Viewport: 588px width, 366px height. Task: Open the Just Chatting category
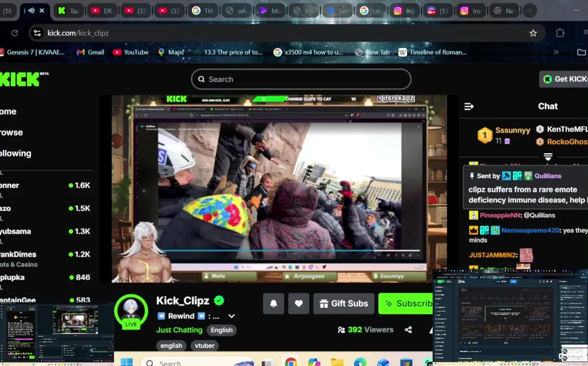click(x=179, y=330)
